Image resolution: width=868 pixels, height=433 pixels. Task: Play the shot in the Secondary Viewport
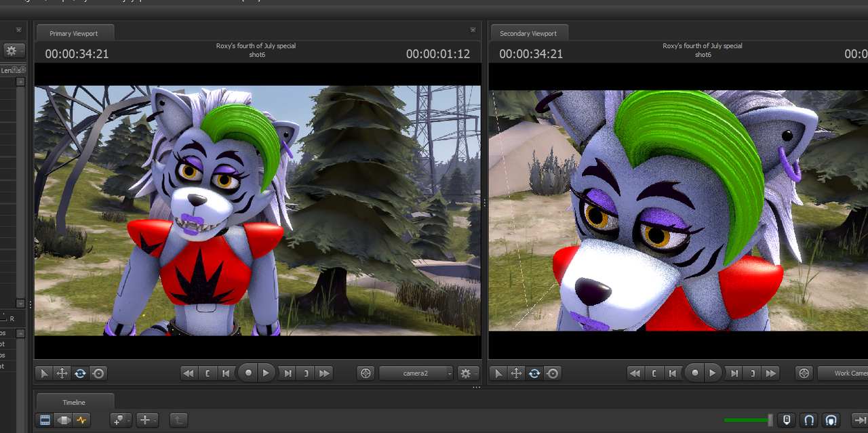713,373
